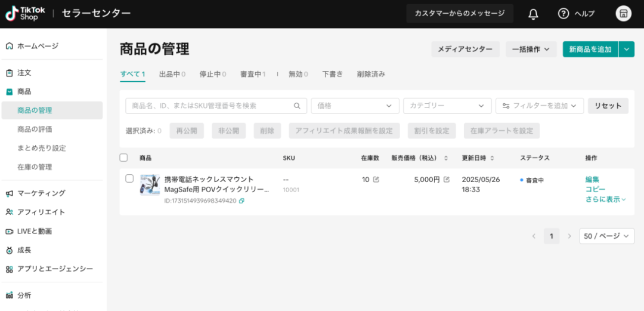Viewport: 644px width, 311px height.
Task: Click the 5,000円 price edit pencil
Action: tap(447, 179)
